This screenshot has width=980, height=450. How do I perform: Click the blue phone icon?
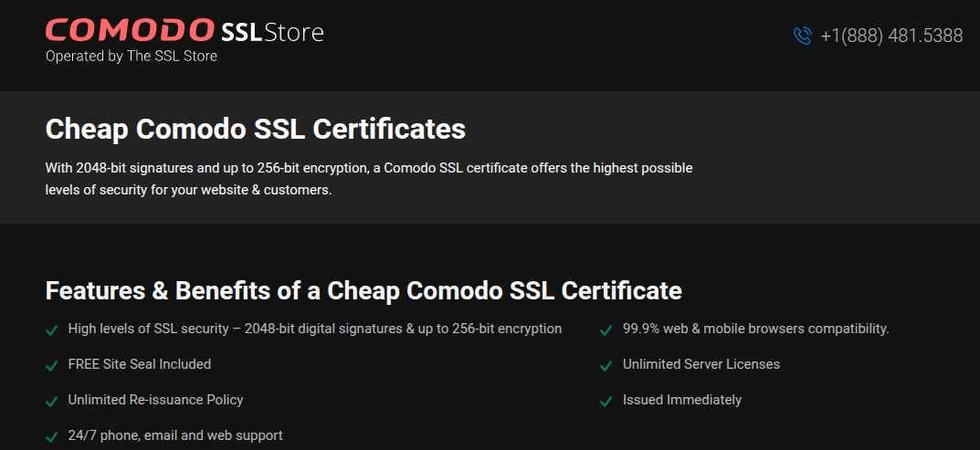click(x=803, y=36)
